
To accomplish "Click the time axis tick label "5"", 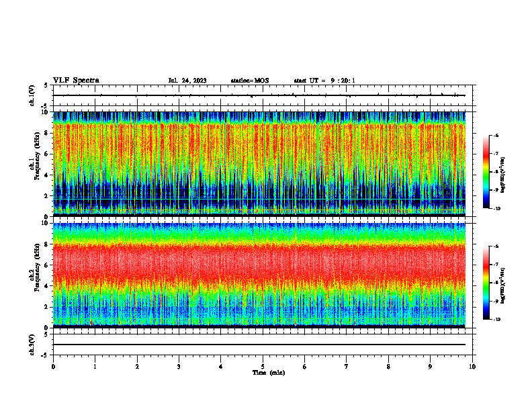I will pos(263,367).
